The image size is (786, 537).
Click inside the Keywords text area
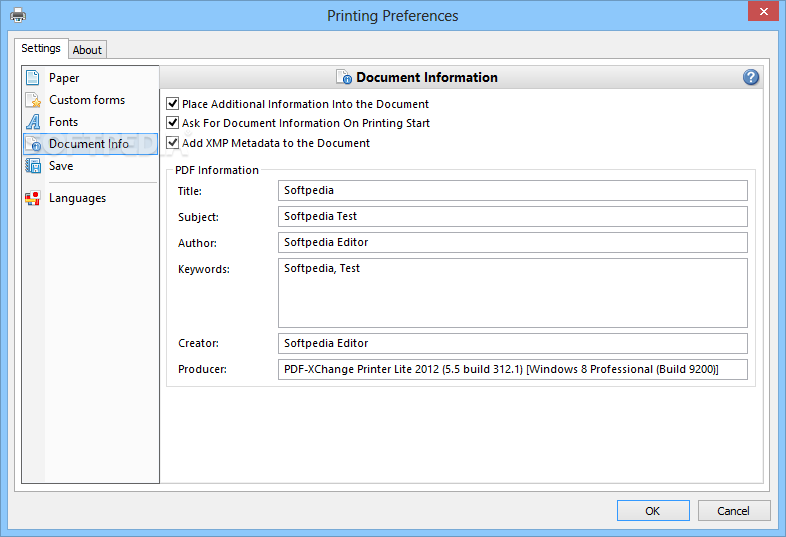(513, 293)
